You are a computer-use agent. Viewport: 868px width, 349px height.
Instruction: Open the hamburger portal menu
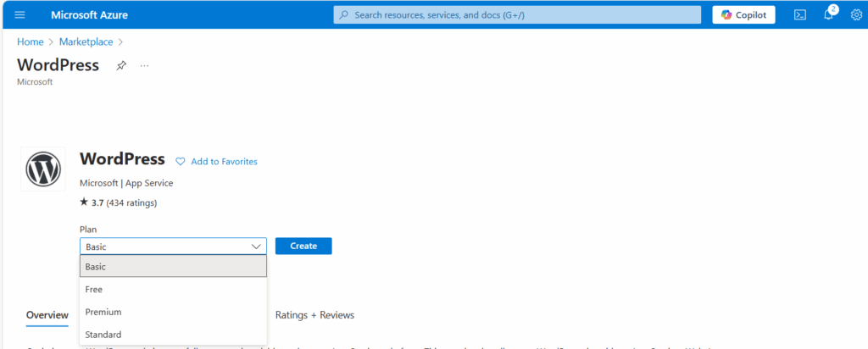[19, 15]
